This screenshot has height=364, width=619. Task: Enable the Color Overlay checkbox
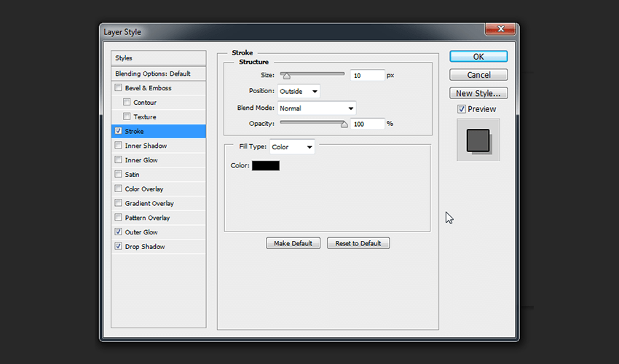[x=118, y=189]
